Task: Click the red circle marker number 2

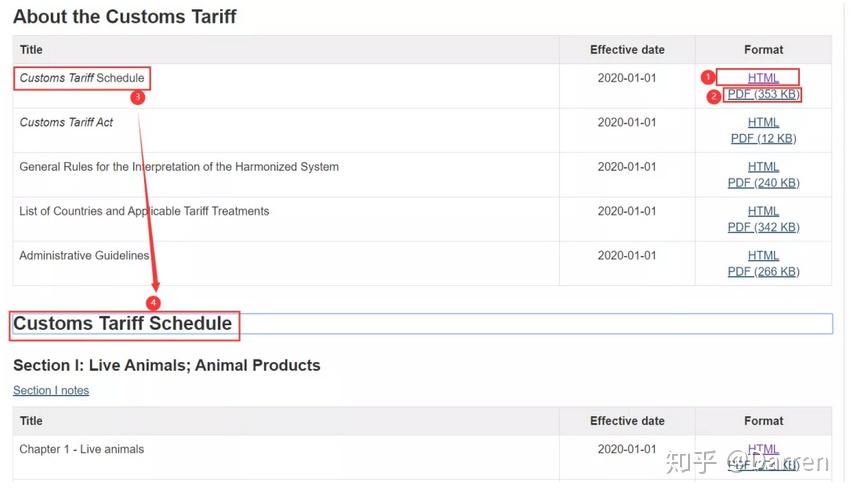Action: pos(713,97)
